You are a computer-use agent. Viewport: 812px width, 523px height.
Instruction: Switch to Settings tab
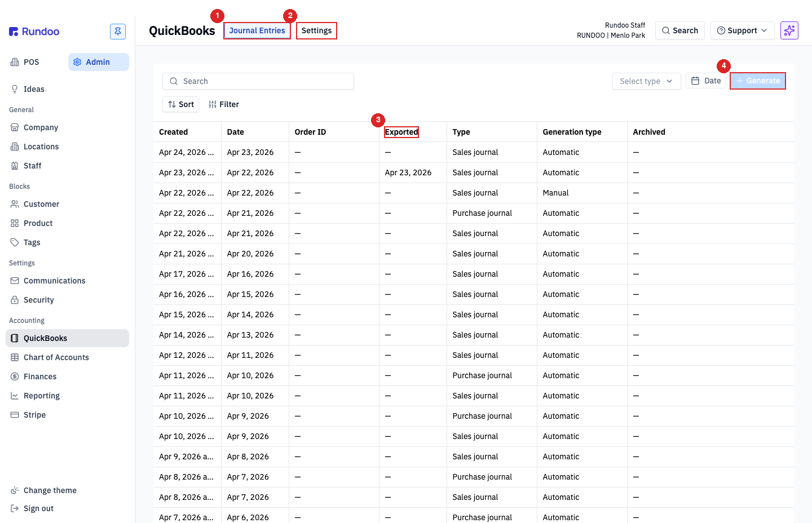click(x=316, y=30)
